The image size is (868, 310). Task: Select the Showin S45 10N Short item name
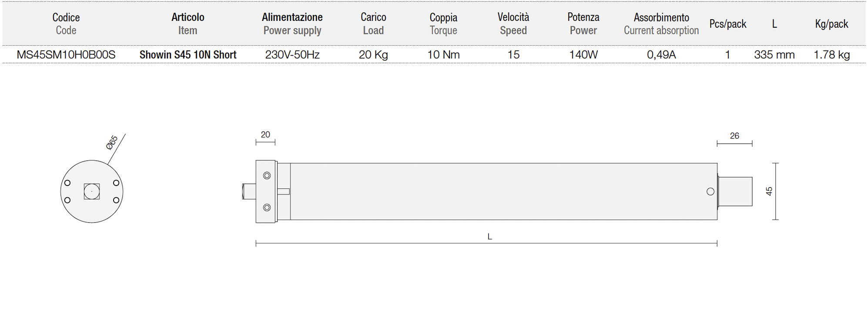(x=188, y=55)
